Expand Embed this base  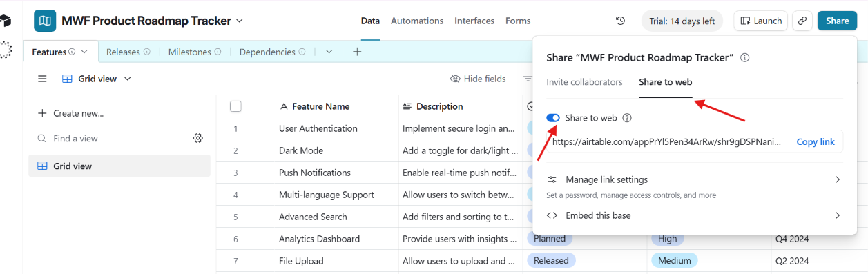tap(694, 215)
